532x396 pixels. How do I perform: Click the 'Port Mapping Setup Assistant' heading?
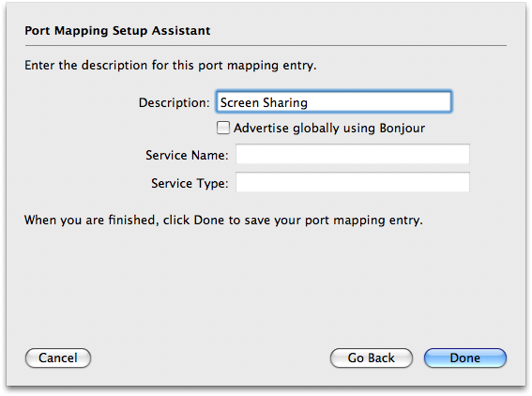pos(117,31)
